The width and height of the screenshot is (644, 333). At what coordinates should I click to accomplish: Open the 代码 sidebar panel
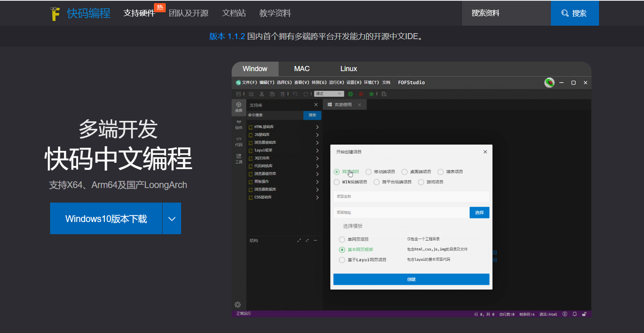point(239,141)
